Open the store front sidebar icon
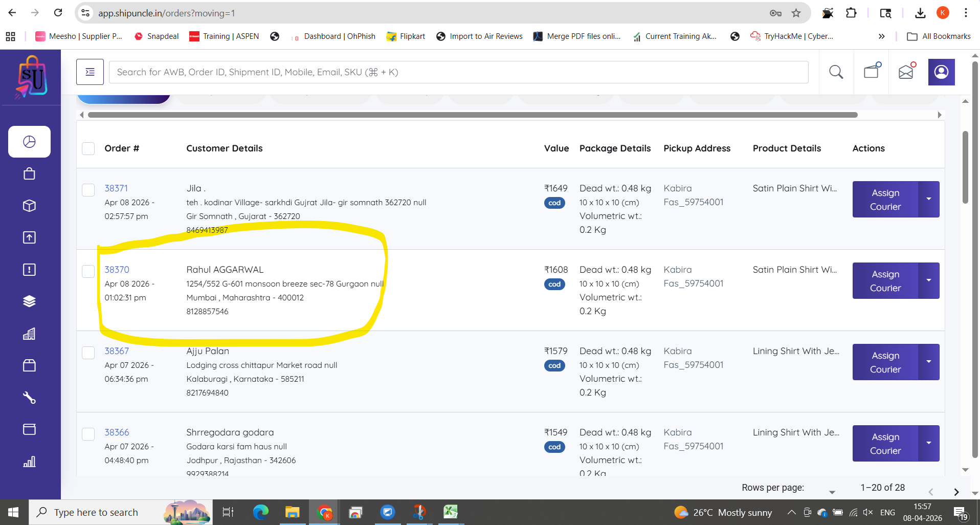The image size is (980, 525). point(29,365)
